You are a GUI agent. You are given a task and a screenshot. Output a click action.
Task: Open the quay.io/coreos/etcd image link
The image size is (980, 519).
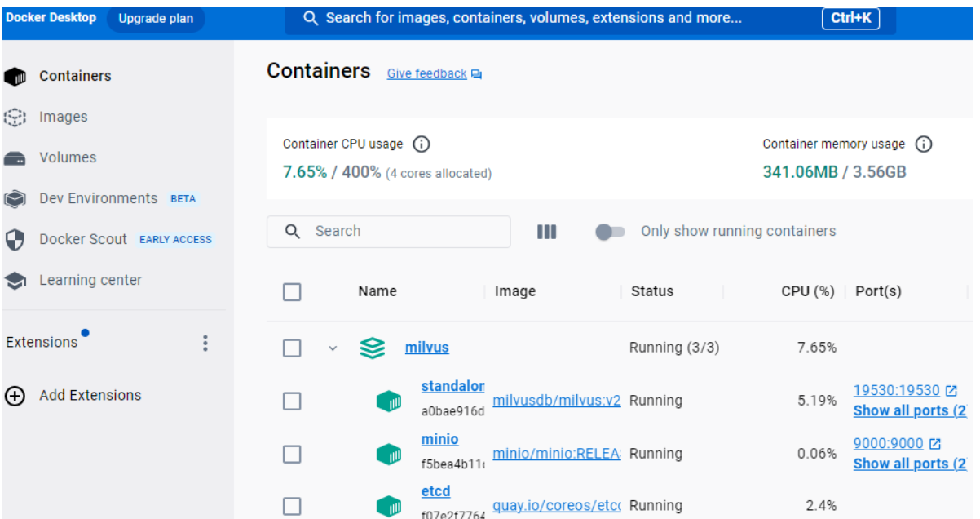[557, 507]
